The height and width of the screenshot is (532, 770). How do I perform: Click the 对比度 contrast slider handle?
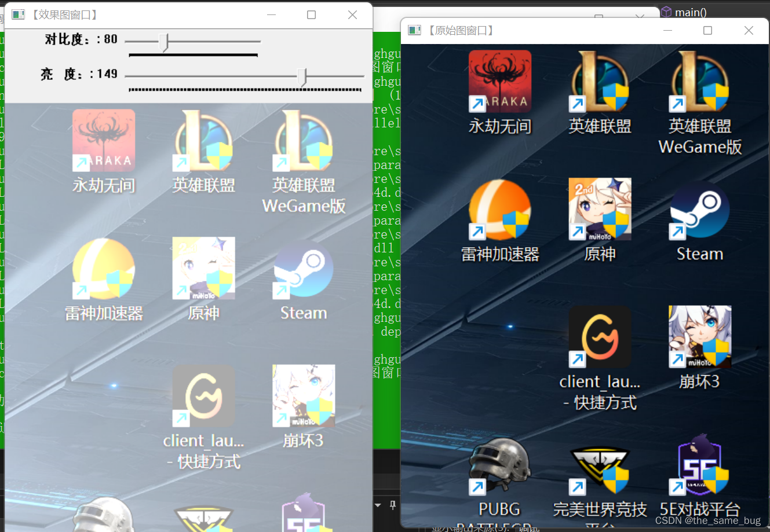click(164, 42)
